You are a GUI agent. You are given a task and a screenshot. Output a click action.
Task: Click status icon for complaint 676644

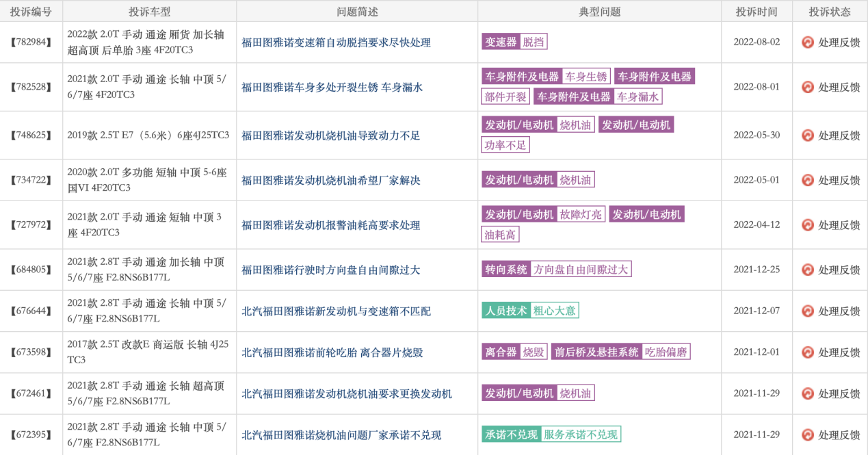[x=808, y=311]
